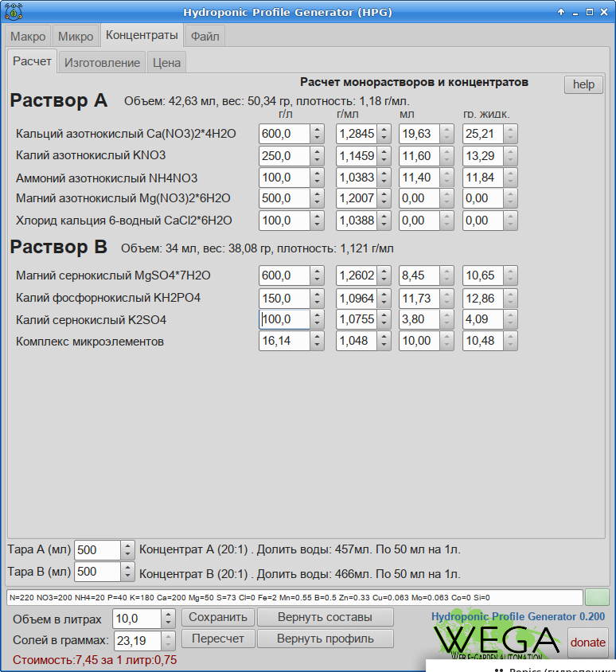Click the Стоимость:7,45 cost text

coord(95,660)
